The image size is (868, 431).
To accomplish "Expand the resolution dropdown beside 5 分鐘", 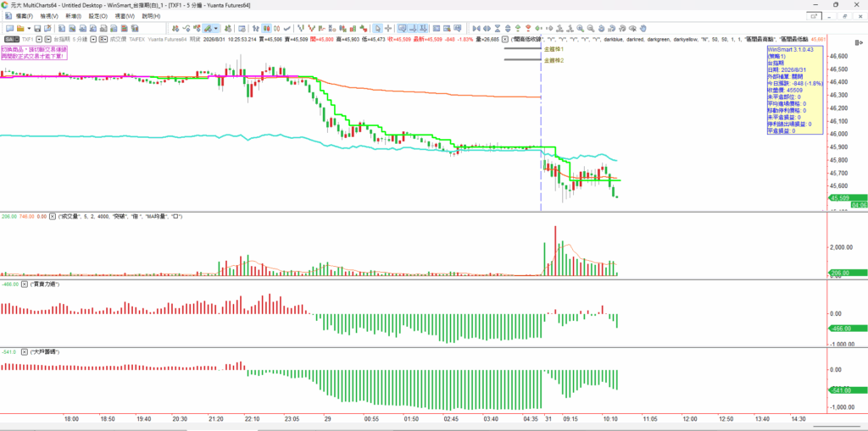I will (x=93, y=39).
